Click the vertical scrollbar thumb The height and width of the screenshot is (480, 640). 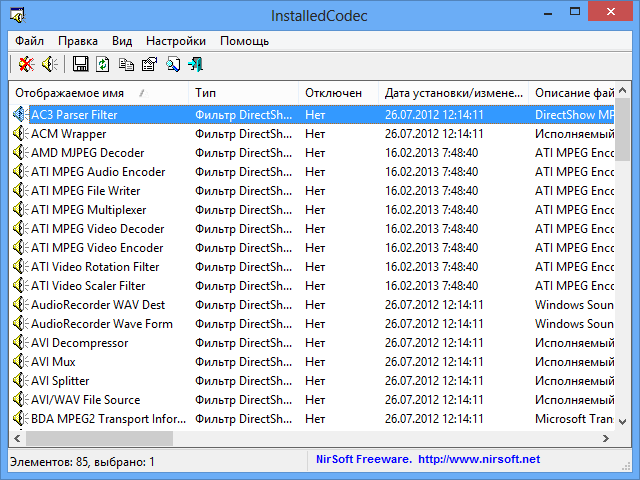tap(622, 130)
